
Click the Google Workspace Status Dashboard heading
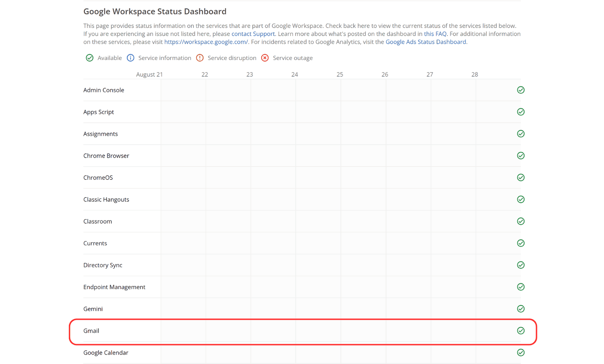(155, 11)
